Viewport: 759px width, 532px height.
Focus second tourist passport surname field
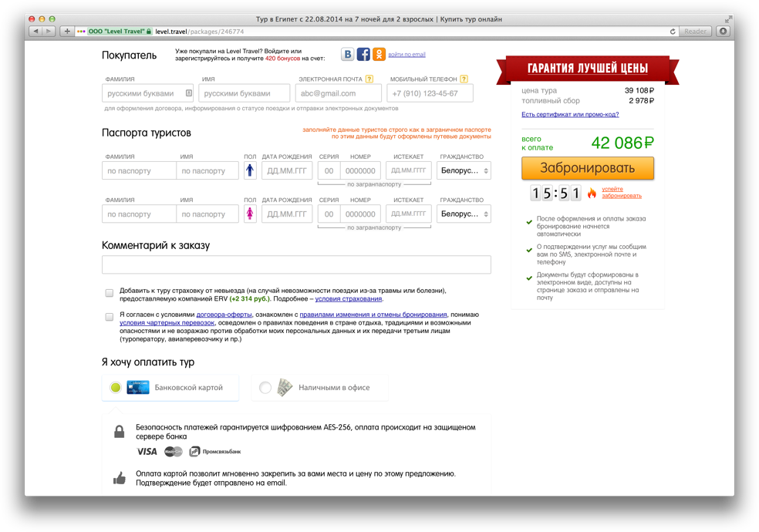point(139,214)
